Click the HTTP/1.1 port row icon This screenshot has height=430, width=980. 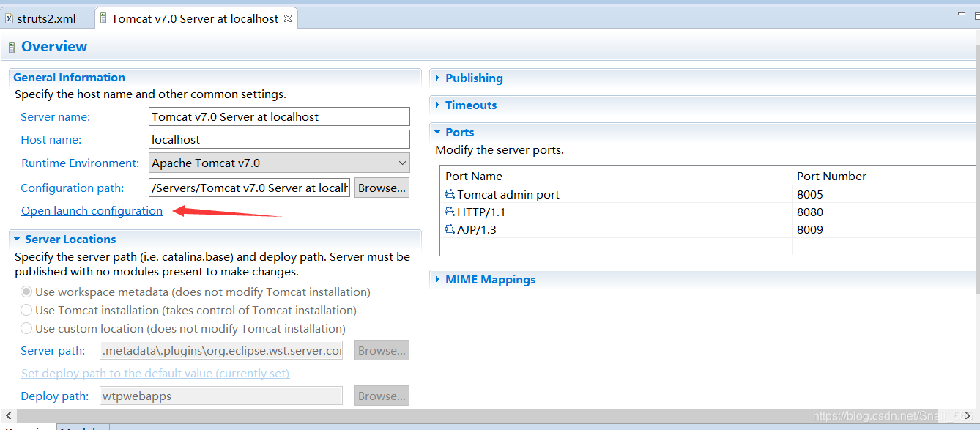[450, 212]
